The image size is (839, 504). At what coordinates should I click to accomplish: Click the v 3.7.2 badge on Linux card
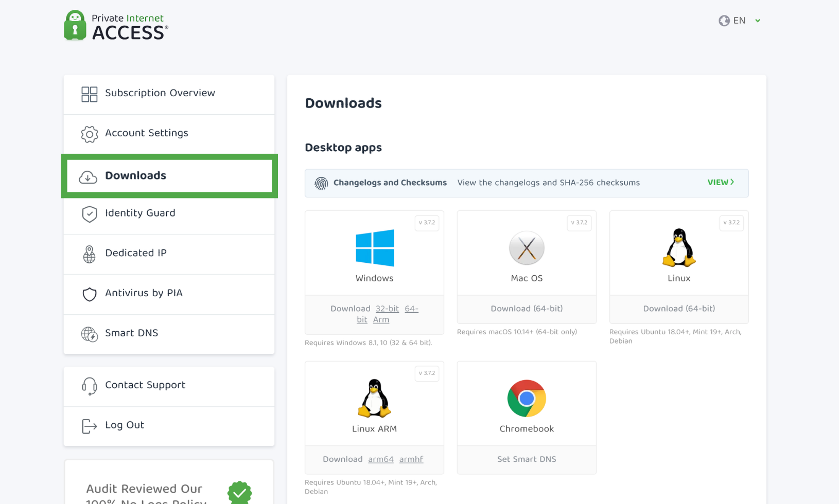[731, 223]
